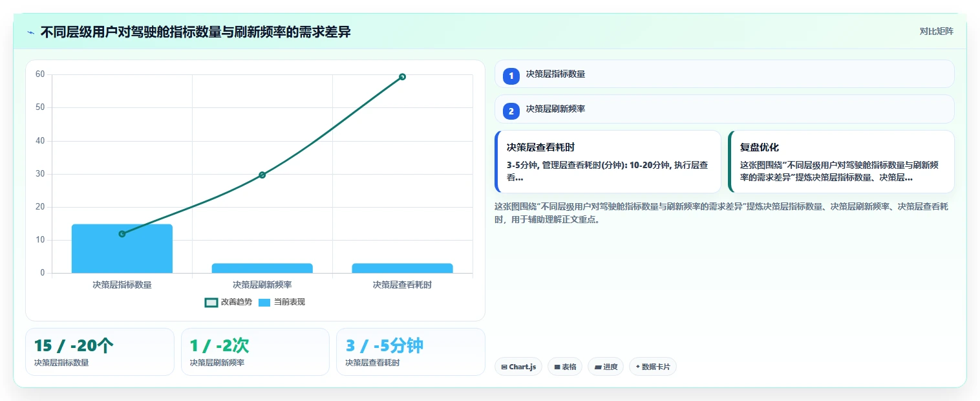The height and width of the screenshot is (401, 980).
Task: Open the 决策层指标数量 list item
Action: 724,74
